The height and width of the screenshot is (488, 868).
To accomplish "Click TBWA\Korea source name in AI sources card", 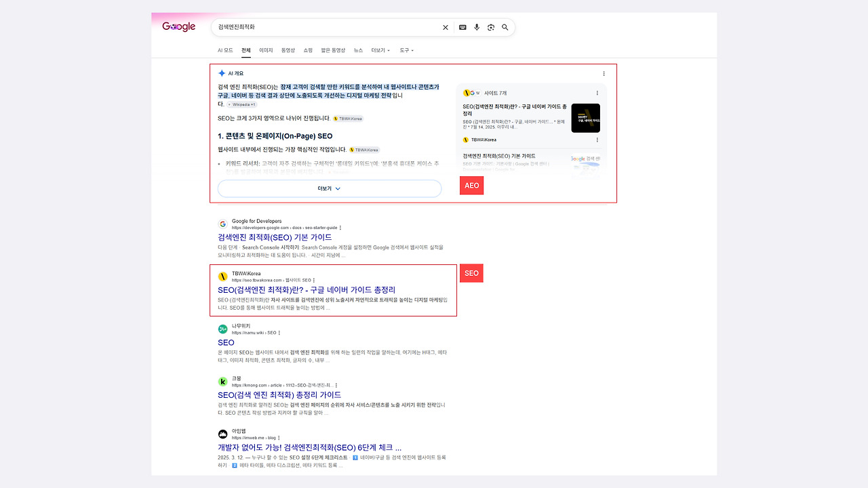I will point(484,140).
